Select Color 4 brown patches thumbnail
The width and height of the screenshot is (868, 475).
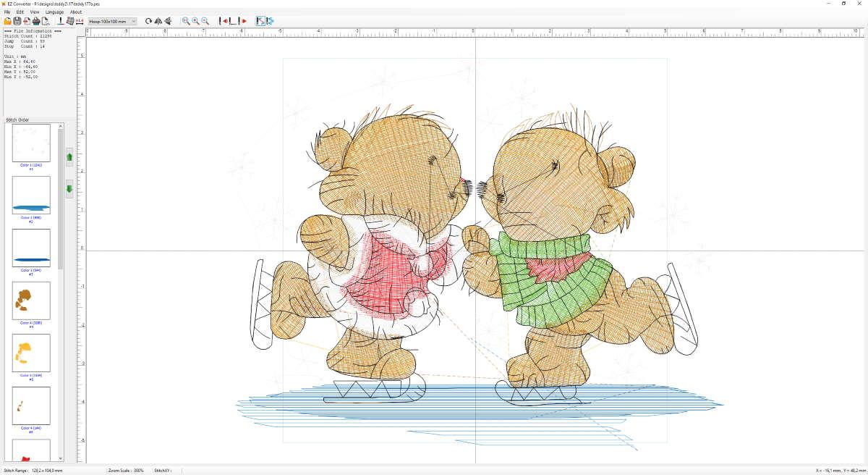point(31,300)
